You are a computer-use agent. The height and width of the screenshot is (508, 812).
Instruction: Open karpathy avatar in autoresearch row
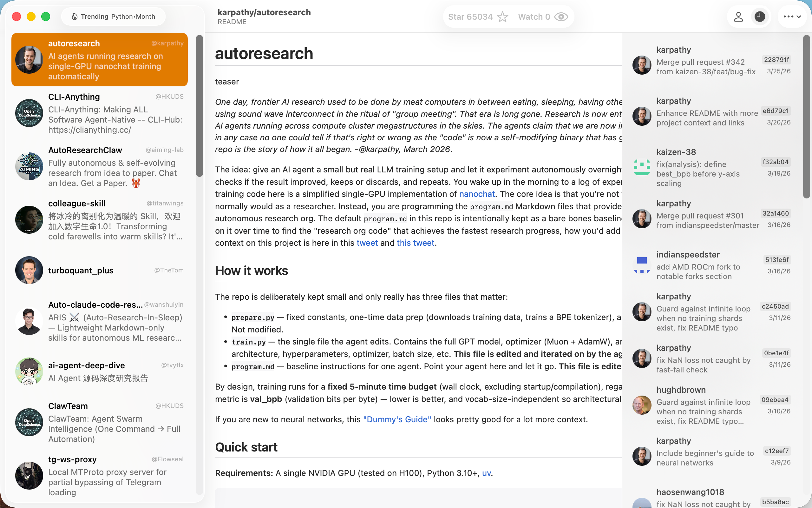click(x=29, y=60)
